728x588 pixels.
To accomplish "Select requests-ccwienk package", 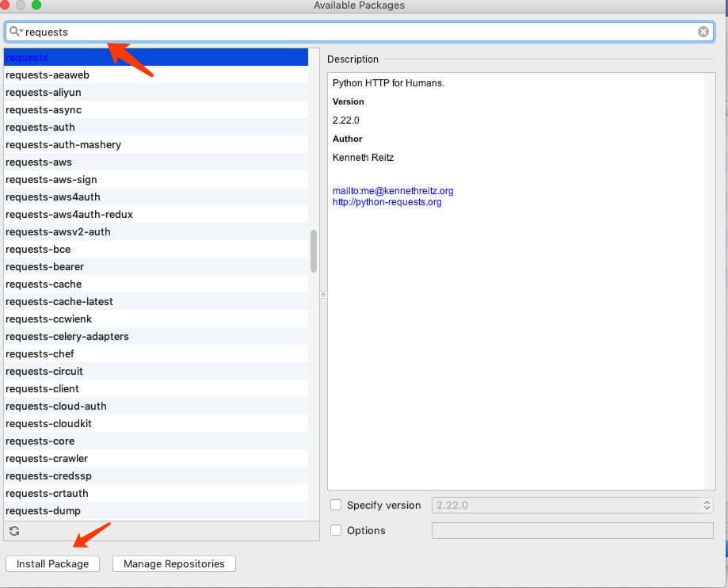I will pos(156,319).
